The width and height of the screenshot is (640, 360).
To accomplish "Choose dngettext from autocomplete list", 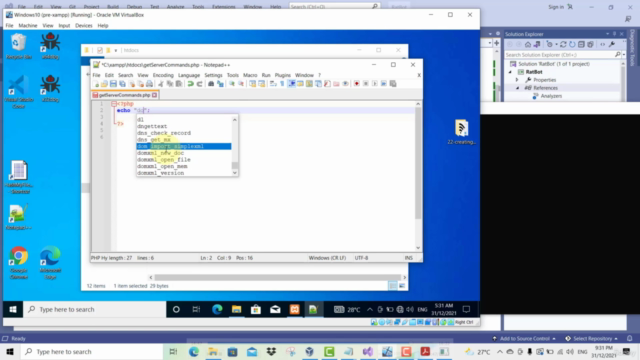I will pos(184,126).
